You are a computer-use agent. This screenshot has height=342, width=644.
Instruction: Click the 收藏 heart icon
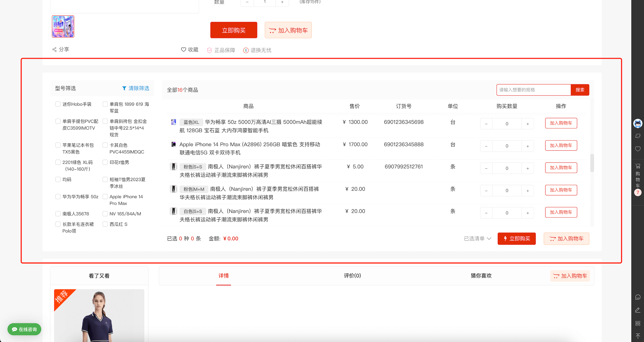(x=184, y=50)
